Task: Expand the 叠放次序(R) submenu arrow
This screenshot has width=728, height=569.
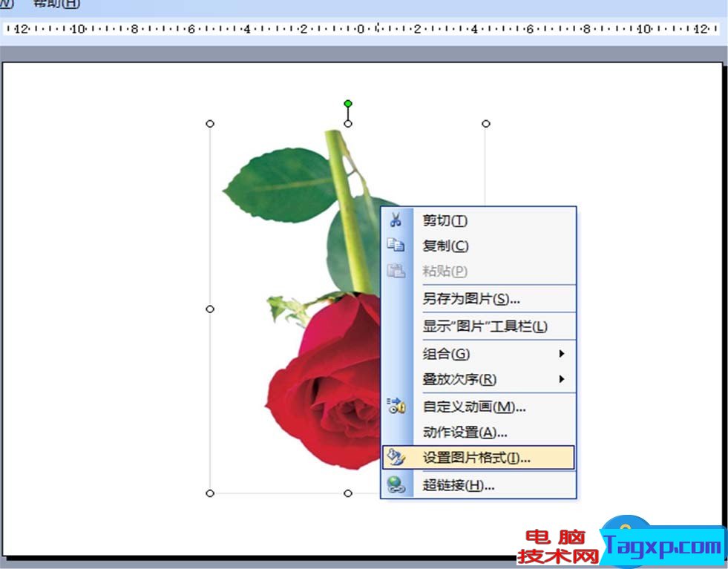Action: [562, 379]
